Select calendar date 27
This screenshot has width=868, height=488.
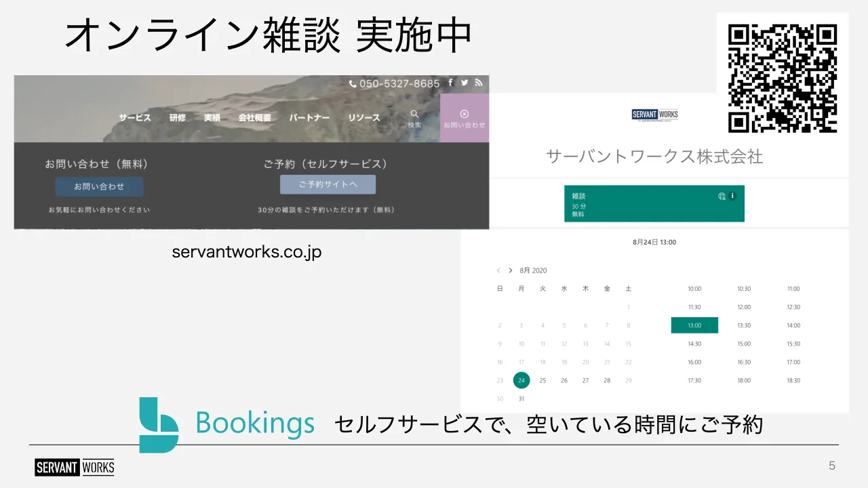pyautogui.click(x=586, y=380)
